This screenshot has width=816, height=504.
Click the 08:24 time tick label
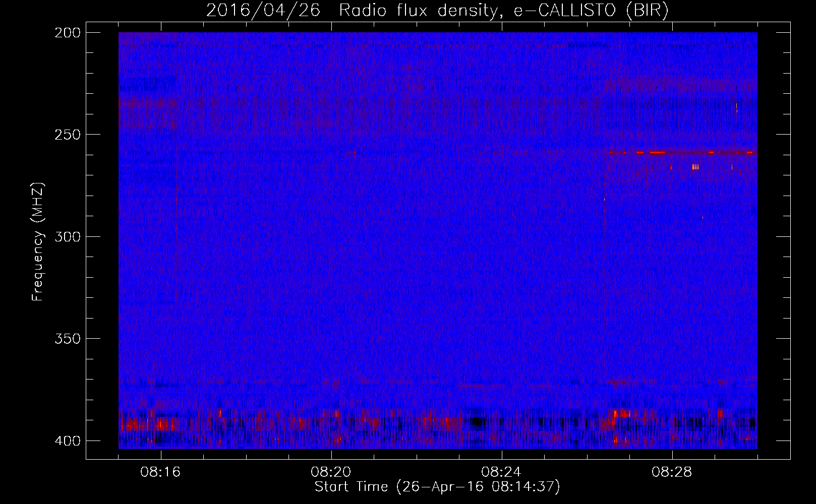tap(501, 472)
